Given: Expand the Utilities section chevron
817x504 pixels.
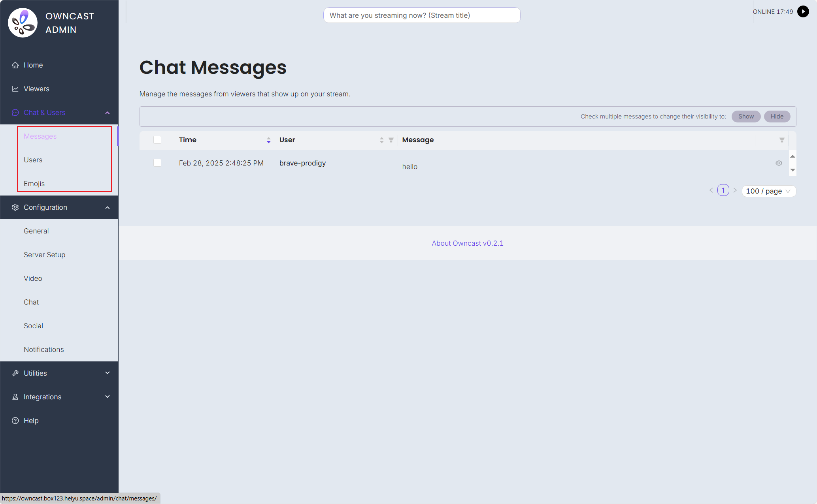Looking at the screenshot, I should click(x=108, y=373).
